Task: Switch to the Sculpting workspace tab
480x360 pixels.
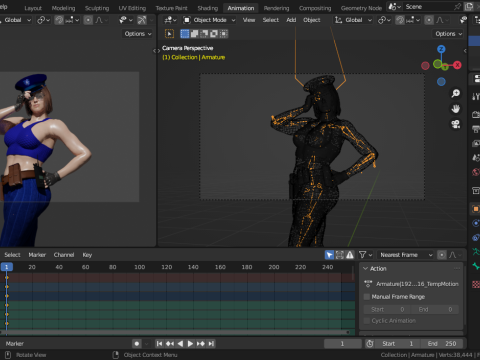Action: pos(97,8)
